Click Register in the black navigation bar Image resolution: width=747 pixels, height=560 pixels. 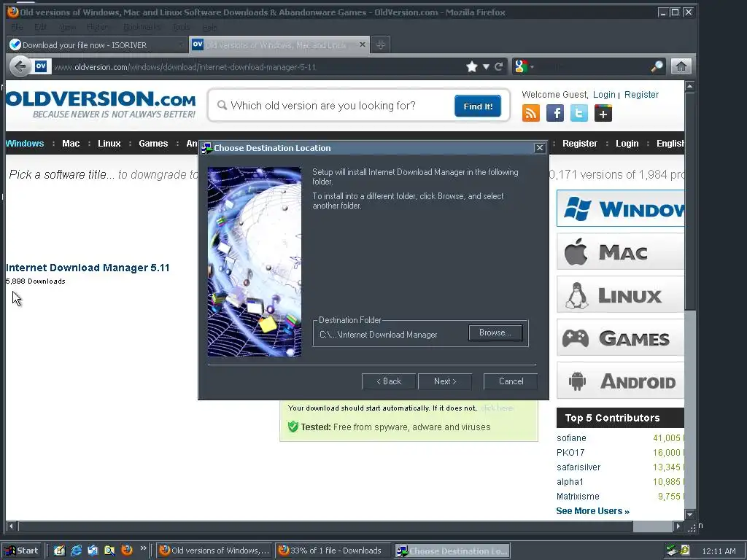coord(580,144)
